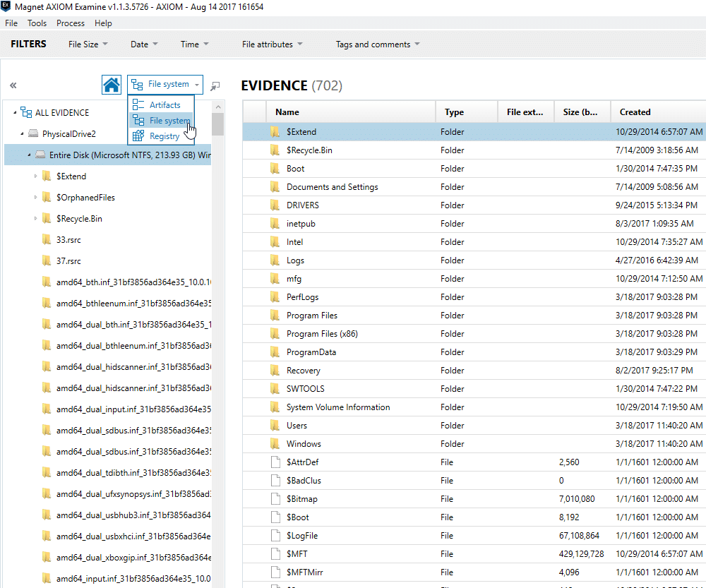
Task: Click the Recovery folder icon
Action: click(275, 371)
